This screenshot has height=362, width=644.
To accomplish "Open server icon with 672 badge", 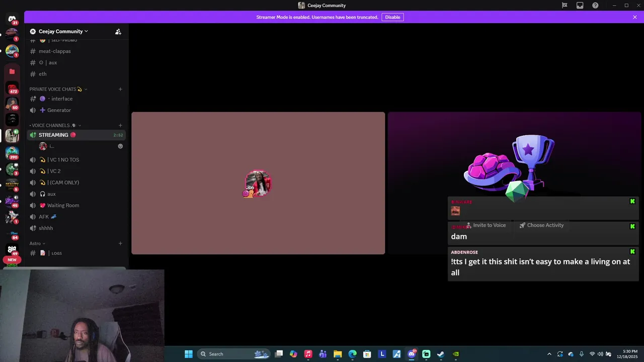I will tap(12, 88).
